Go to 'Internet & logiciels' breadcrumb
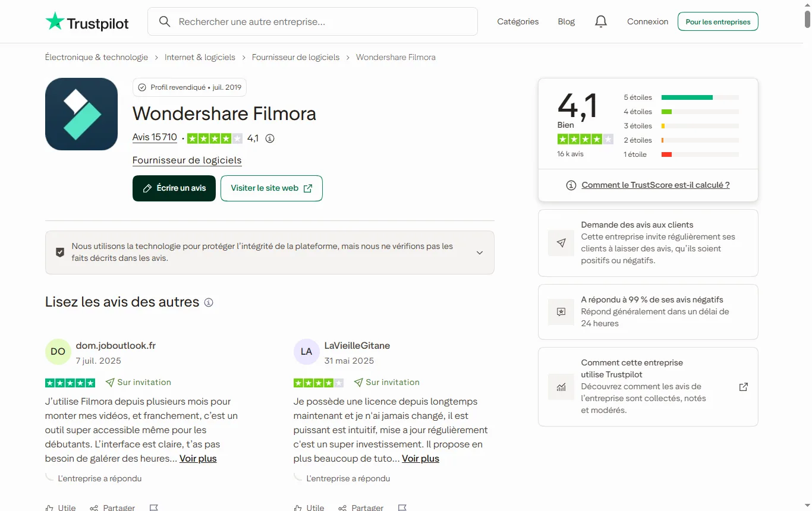 click(x=200, y=58)
